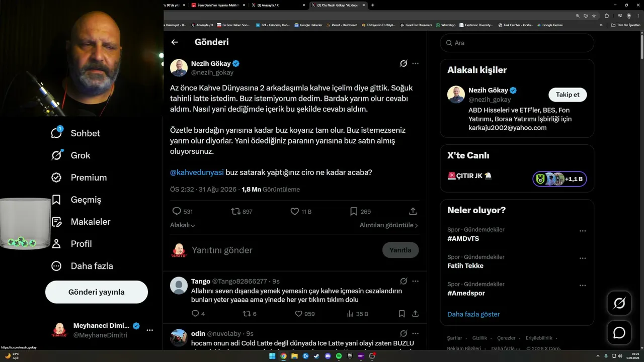Image resolution: width=644 pixels, height=362 pixels.
Task: Click the Yanıtını gönder reply field
Action: [284, 250]
